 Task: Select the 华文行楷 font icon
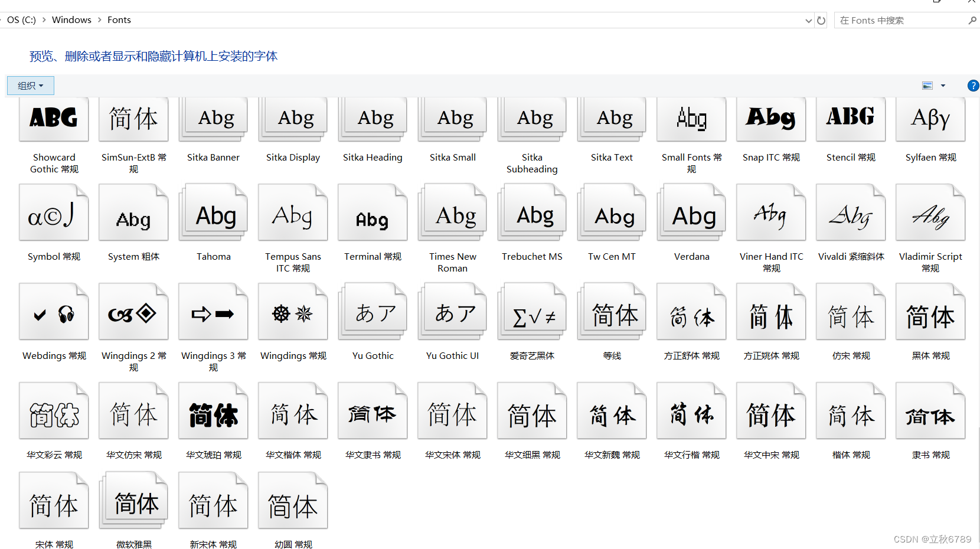click(691, 411)
